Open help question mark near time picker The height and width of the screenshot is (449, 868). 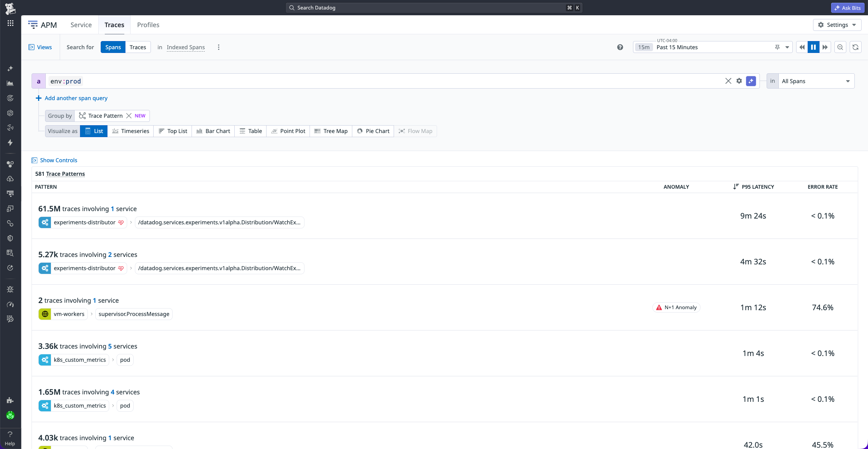pos(620,47)
